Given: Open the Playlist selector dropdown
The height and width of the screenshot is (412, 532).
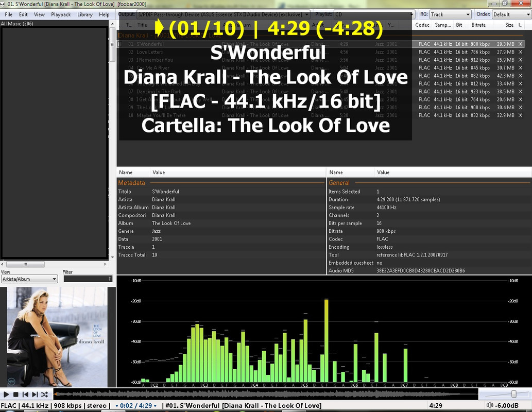Looking at the screenshot, I should [x=374, y=14].
